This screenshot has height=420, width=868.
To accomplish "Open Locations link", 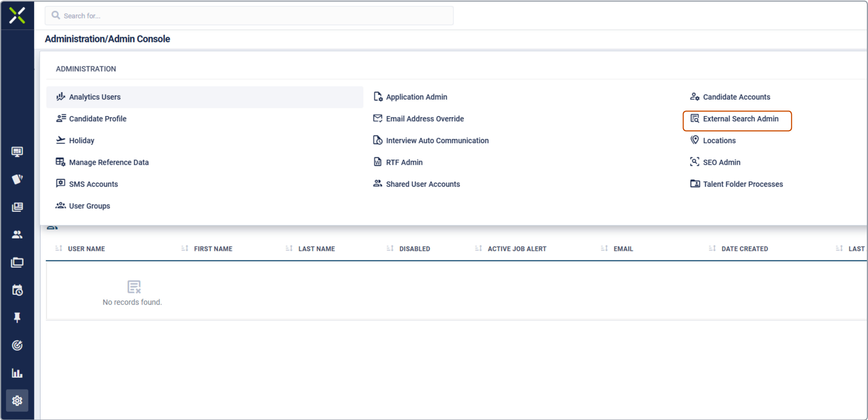I will click(719, 140).
